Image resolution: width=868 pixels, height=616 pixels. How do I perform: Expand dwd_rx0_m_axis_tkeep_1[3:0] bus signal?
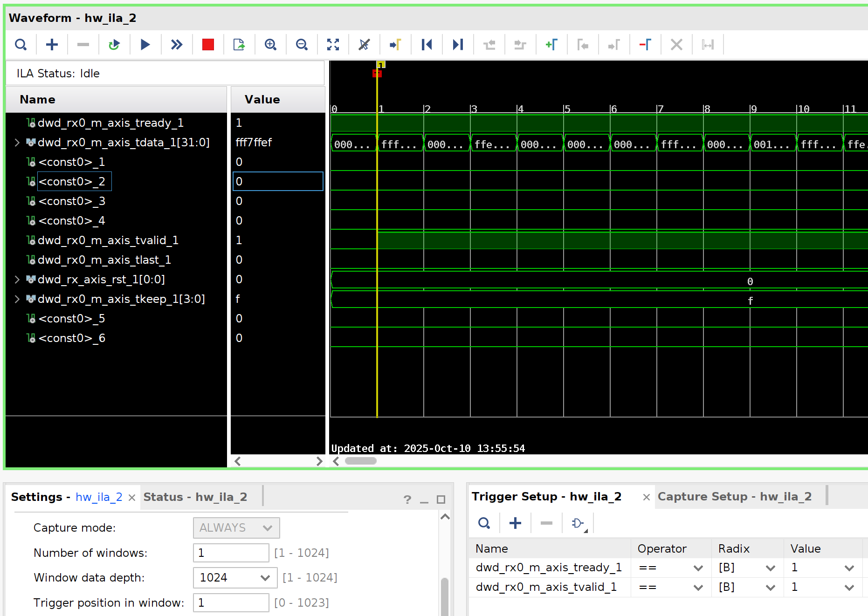(17, 299)
